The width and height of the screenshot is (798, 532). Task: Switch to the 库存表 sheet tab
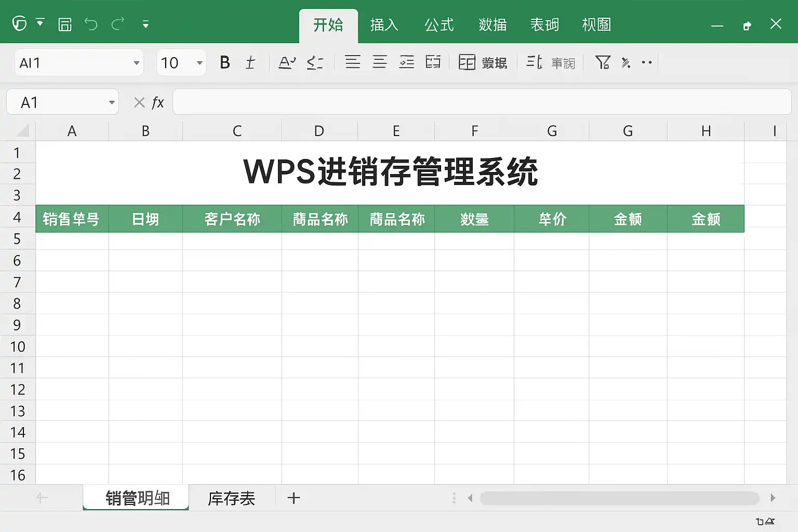pos(231,498)
